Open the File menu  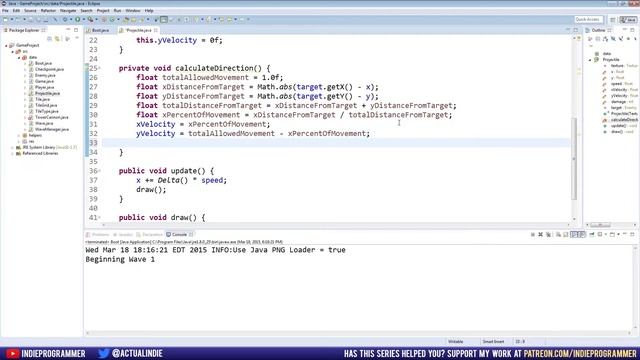pos(5,11)
